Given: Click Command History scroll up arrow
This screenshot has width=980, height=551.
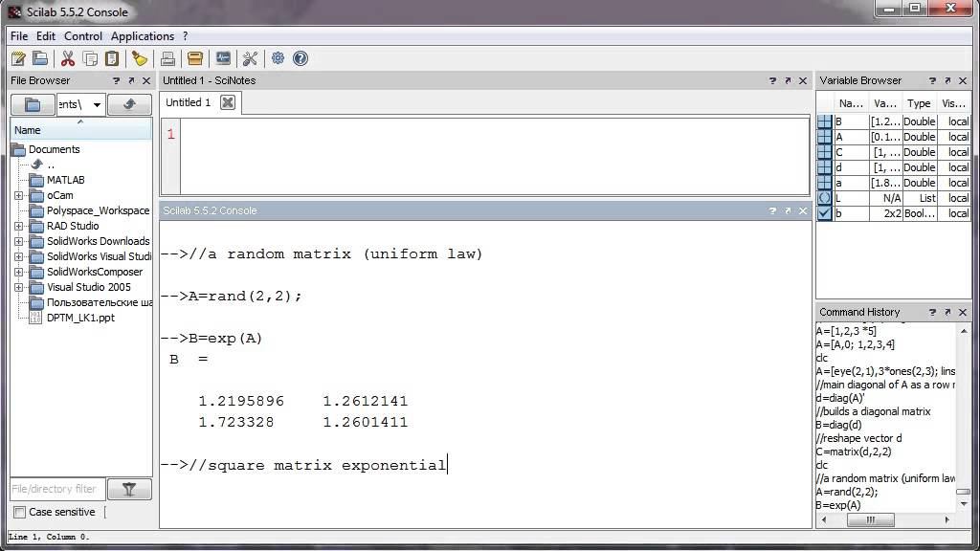Looking at the screenshot, I should [963, 331].
